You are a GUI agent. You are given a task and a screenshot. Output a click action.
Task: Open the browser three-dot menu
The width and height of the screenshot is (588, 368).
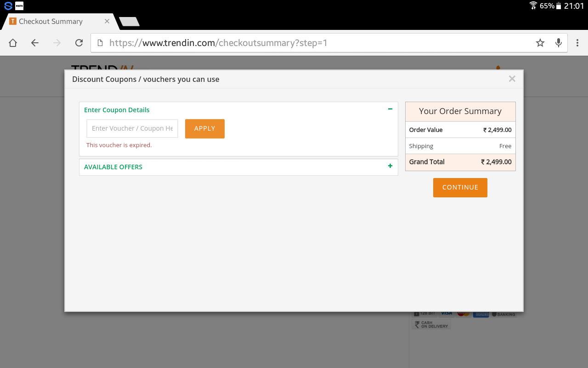click(577, 43)
